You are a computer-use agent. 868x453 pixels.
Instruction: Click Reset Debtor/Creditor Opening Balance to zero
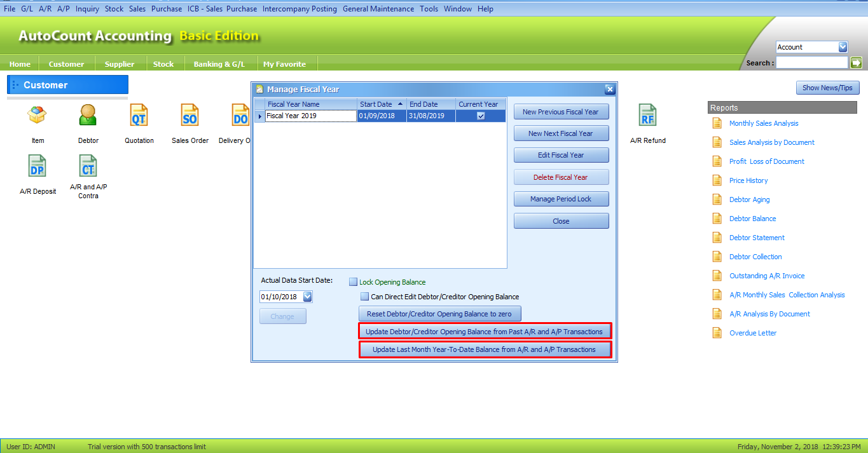pos(439,314)
